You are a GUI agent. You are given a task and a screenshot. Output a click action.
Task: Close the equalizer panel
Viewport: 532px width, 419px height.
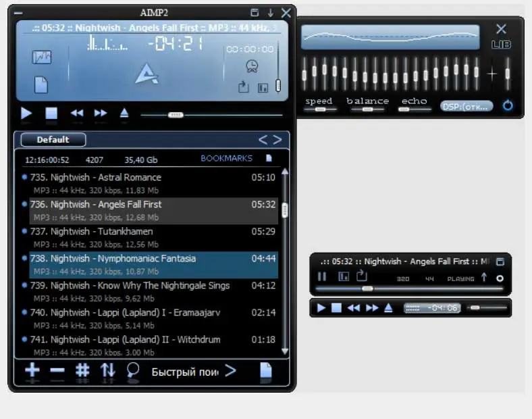(501, 29)
